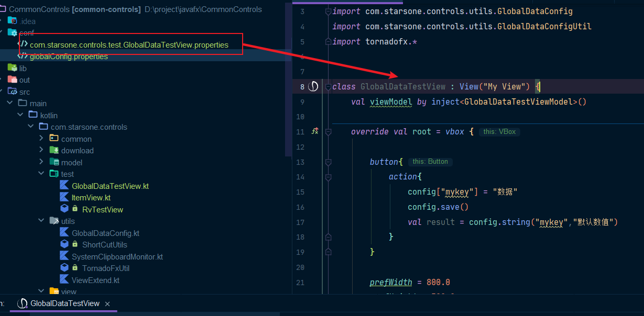Click the tornadofx.* import on line 5

[391, 41]
